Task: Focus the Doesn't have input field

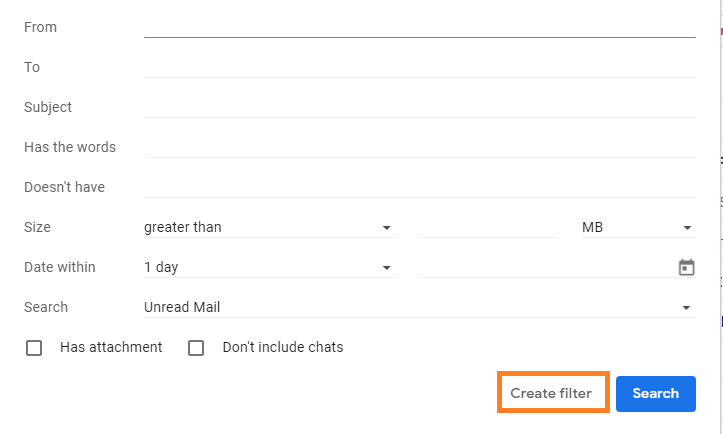Action: click(x=420, y=187)
